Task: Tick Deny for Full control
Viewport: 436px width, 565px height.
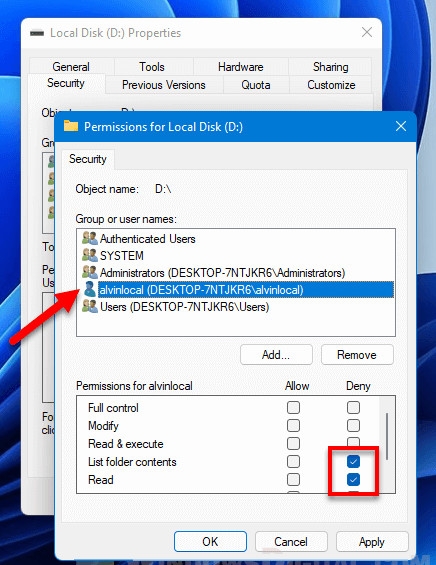Action: tap(353, 408)
